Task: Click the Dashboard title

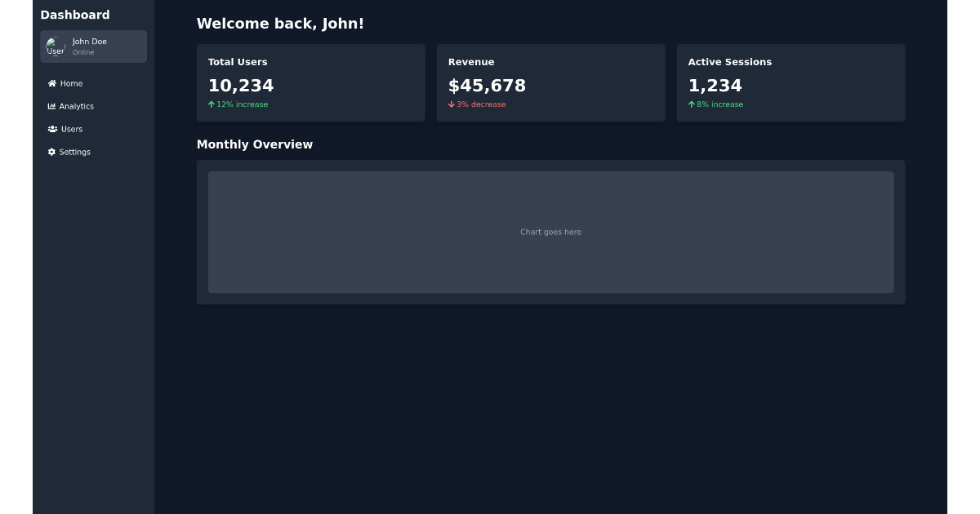Action: click(x=75, y=15)
